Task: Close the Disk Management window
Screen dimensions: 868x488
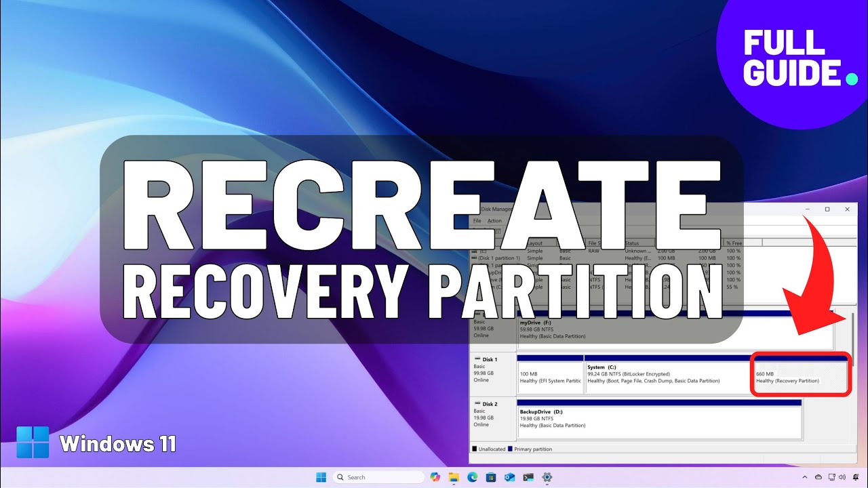Action: click(x=847, y=209)
